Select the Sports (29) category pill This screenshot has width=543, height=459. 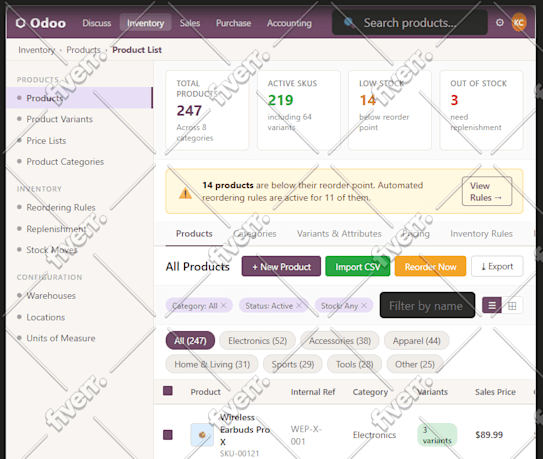coord(293,364)
